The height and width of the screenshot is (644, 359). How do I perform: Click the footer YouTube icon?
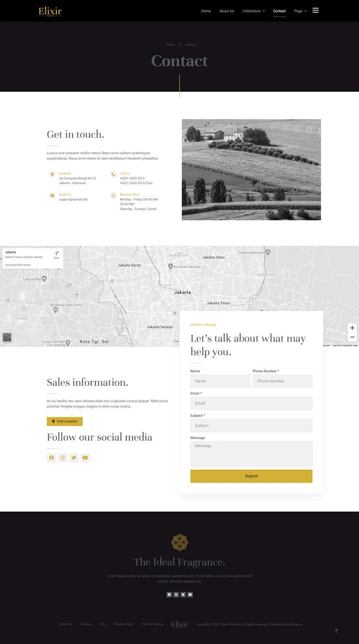190,595
